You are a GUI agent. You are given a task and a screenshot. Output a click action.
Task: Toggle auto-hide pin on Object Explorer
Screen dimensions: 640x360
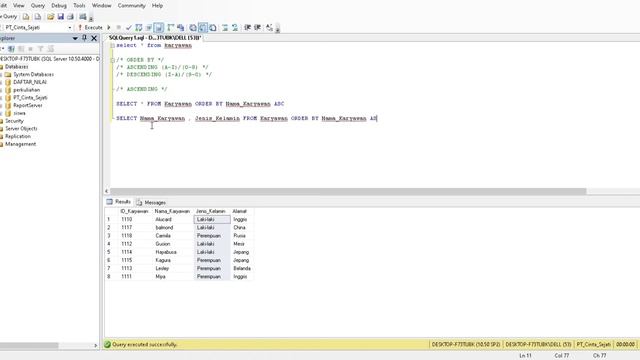(84, 38)
